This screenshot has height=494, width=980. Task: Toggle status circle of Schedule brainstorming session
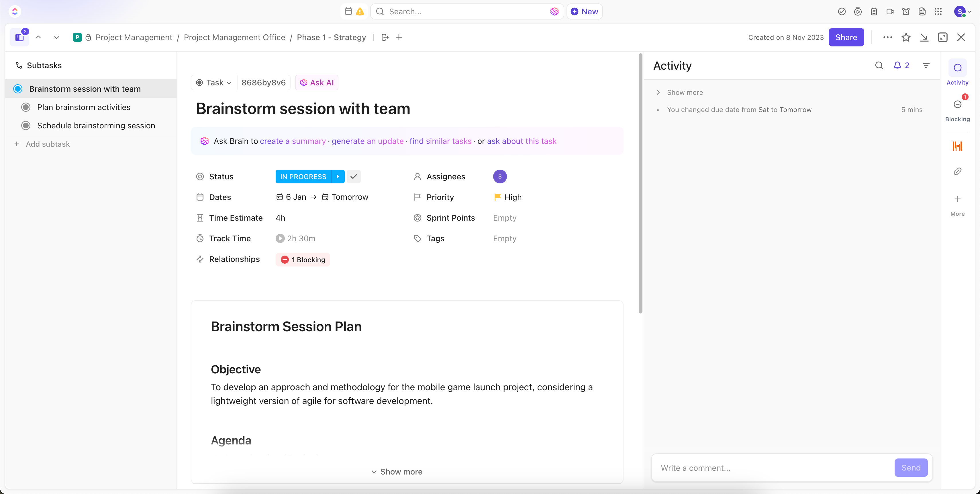pyautogui.click(x=26, y=126)
